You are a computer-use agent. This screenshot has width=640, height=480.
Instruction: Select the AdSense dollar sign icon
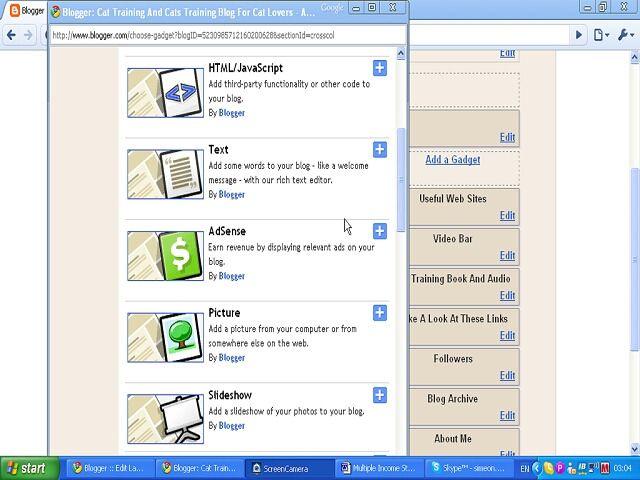pyautogui.click(x=180, y=256)
